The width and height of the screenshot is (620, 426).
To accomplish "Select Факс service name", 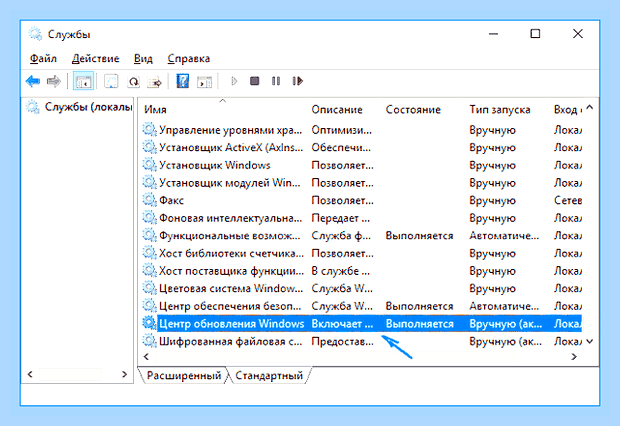I will (x=171, y=200).
